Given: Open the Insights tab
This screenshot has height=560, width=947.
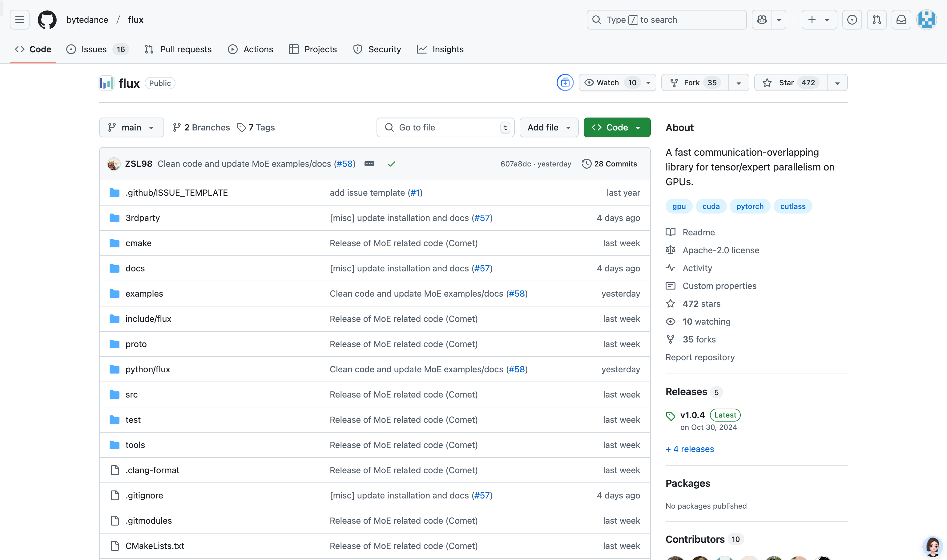Looking at the screenshot, I should [440, 50].
